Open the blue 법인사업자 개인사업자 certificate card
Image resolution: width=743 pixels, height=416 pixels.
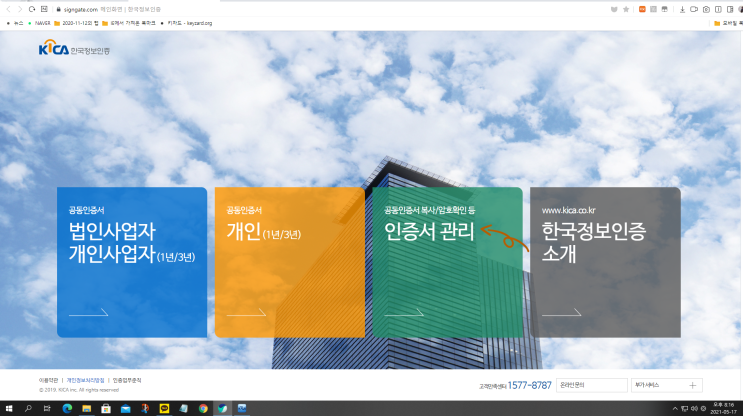[x=132, y=262]
